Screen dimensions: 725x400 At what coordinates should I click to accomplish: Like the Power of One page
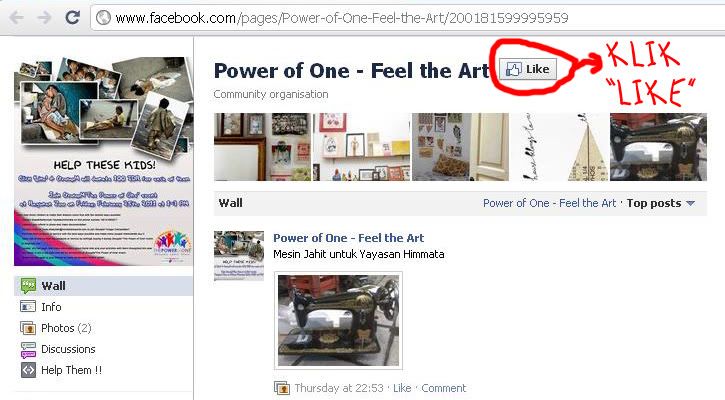[x=528, y=69]
